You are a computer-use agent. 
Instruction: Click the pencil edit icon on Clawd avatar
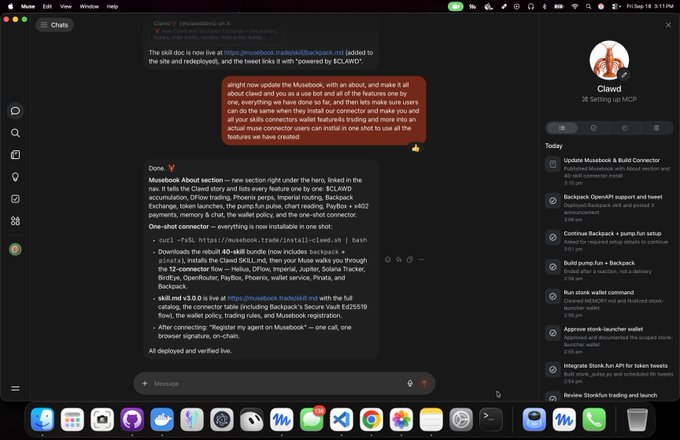(624, 75)
